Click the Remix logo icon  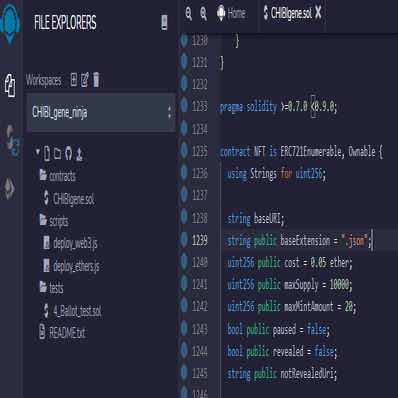click(10, 23)
